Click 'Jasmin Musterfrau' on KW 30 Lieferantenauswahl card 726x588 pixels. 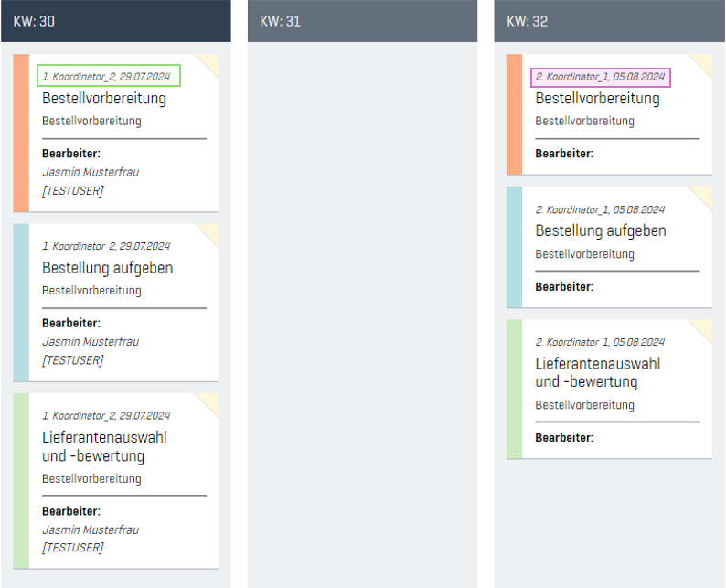coord(91,529)
